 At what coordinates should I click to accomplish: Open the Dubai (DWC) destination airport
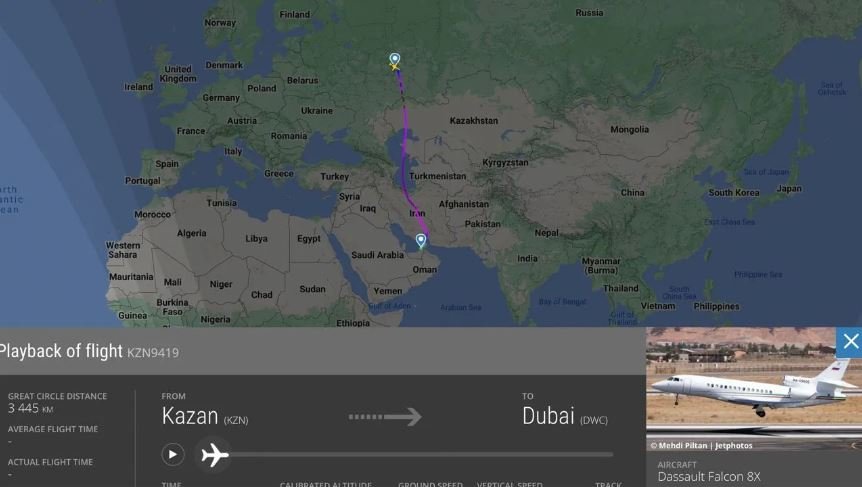565,417
